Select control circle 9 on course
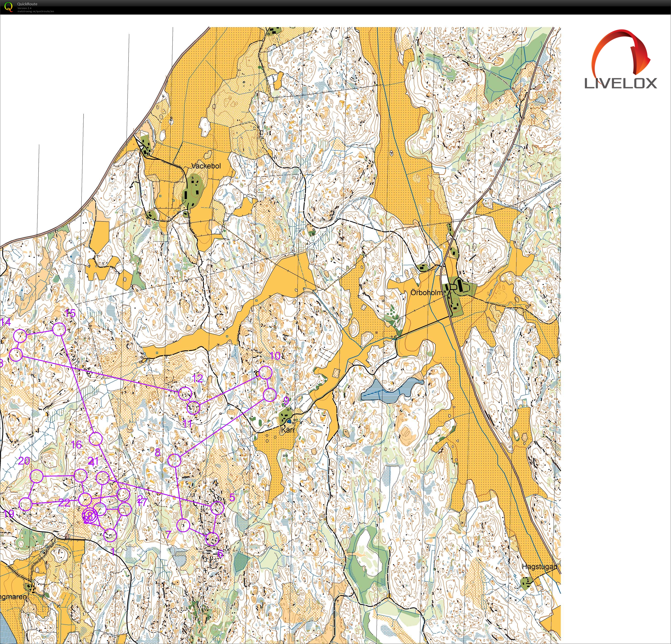The width and height of the screenshot is (671, 644). 270,395
